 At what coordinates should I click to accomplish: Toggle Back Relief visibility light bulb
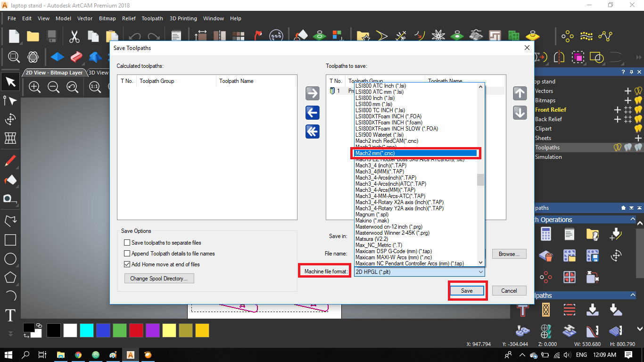tap(639, 119)
